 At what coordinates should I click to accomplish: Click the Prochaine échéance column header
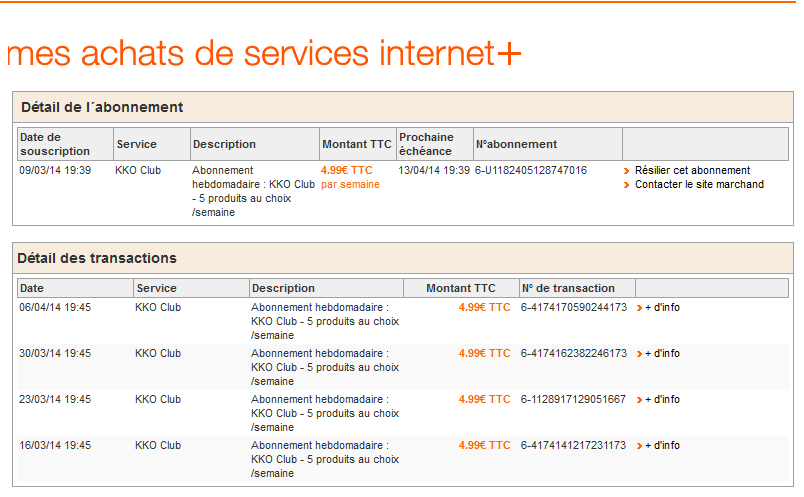[426, 144]
